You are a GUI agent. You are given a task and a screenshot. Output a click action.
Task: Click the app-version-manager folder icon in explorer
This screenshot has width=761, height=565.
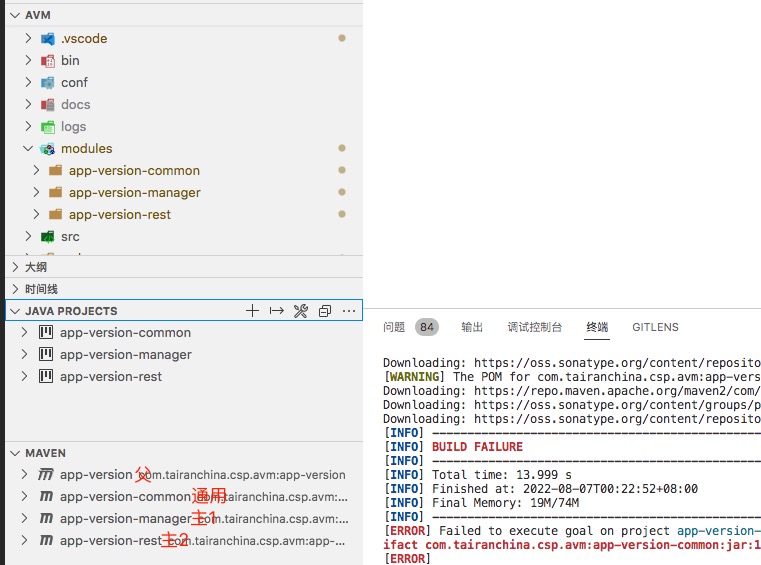pos(56,192)
